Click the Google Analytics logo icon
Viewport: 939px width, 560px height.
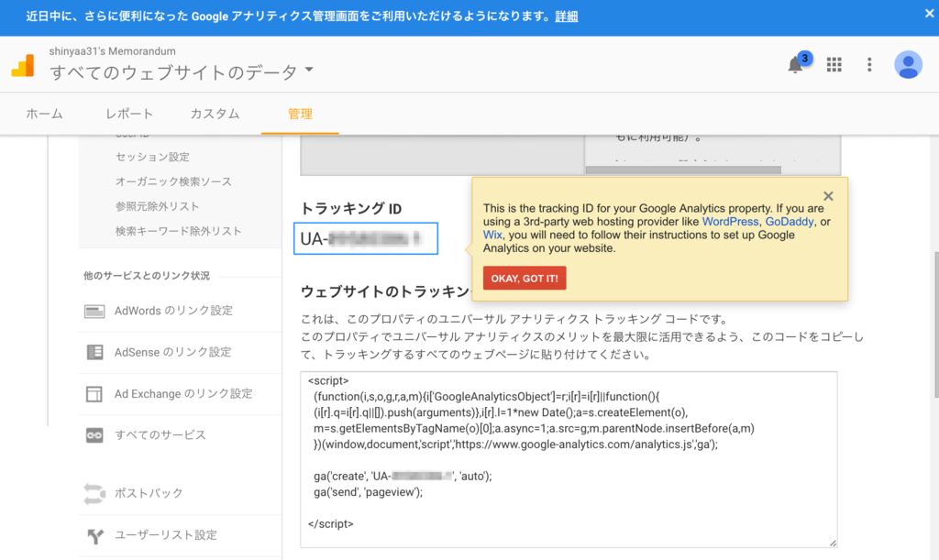[x=23, y=65]
